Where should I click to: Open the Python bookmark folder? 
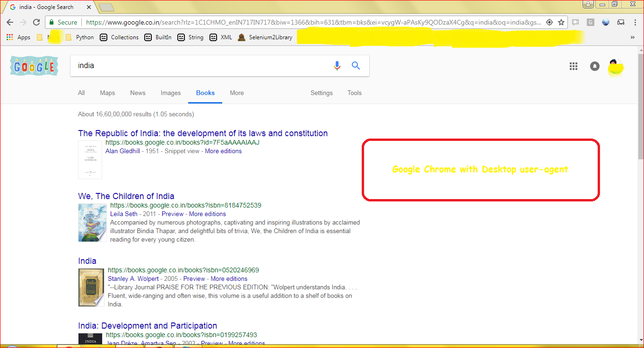coord(80,37)
